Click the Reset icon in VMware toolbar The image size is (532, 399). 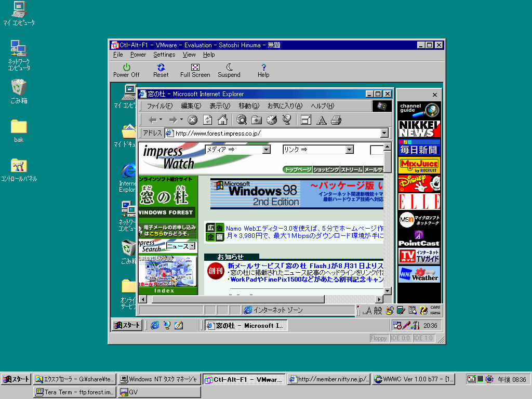pos(161,71)
